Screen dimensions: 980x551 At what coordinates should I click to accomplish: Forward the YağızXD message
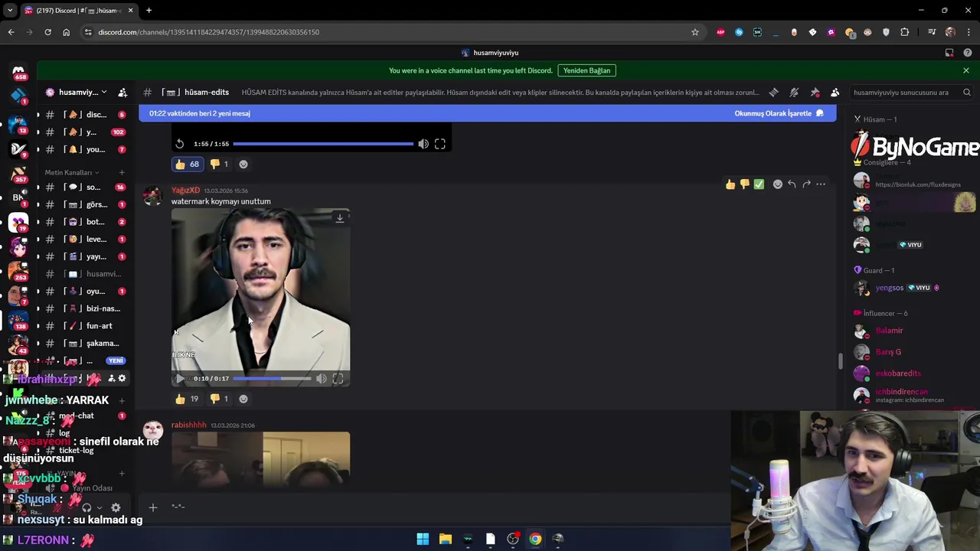806,184
